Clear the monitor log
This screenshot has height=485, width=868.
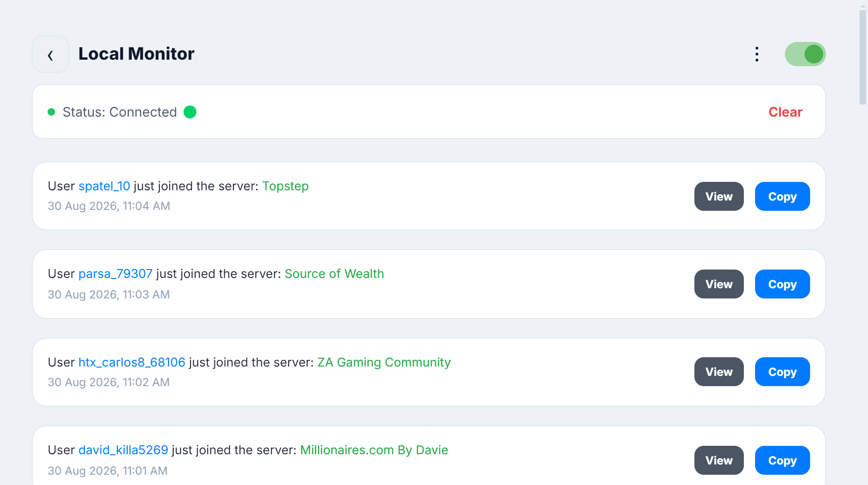click(x=785, y=112)
